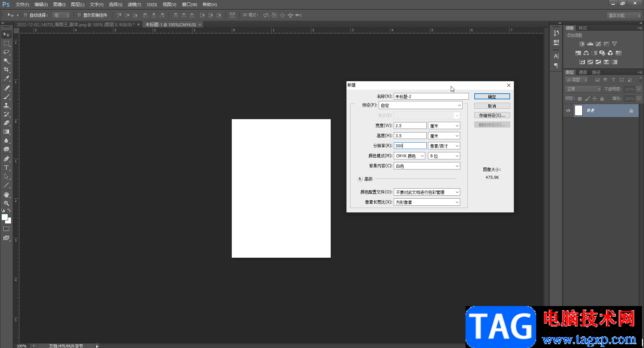Select the Clone Stamp tool
Screen dimensions: 644x348
click(x=6, y=105)
